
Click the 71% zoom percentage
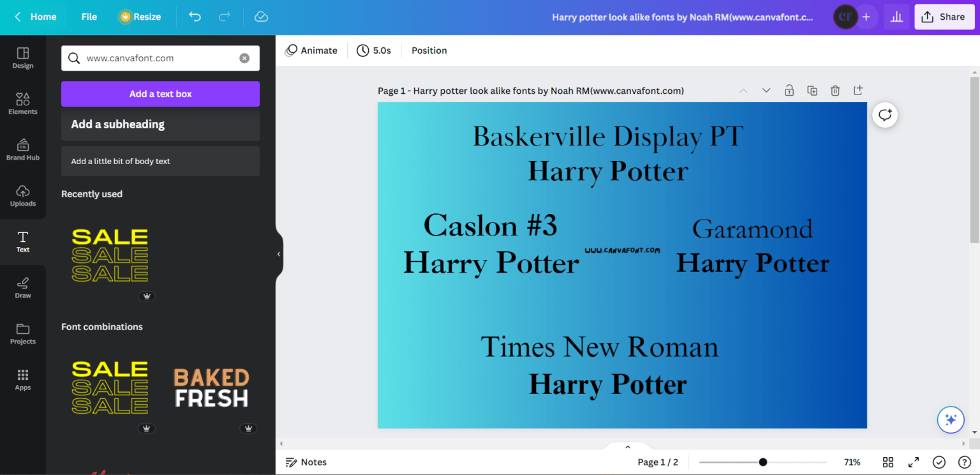[852, 462]
